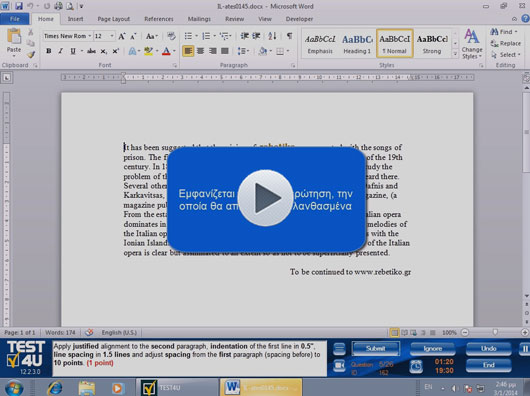Click the End button in TEST4U
Viewport: 530px width, 396px height.
488,365
